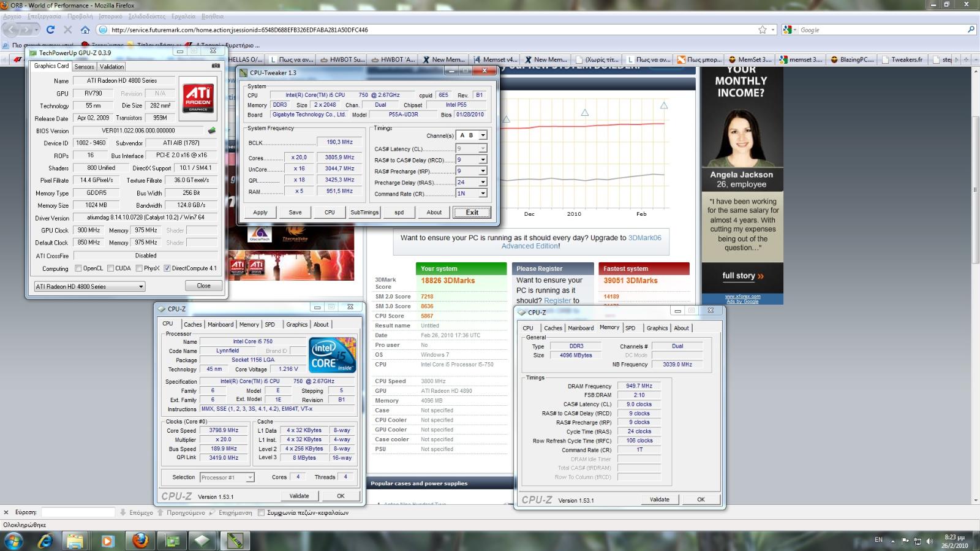Screen dimensions: 980x551
Task: Switch to Firefox on the taskbar
Action: [x=140, y=541]
